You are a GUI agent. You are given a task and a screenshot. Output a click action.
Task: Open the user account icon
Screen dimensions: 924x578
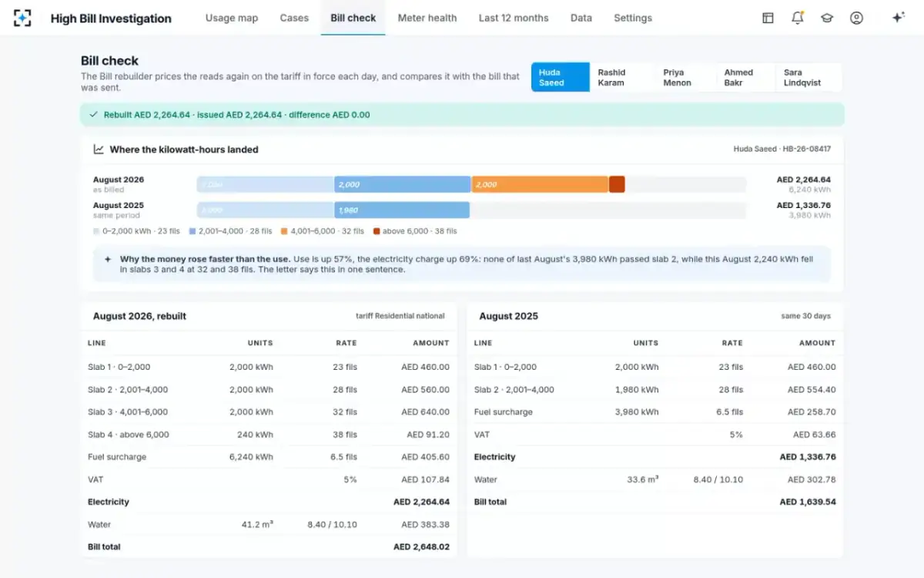(x=856, y=18)
